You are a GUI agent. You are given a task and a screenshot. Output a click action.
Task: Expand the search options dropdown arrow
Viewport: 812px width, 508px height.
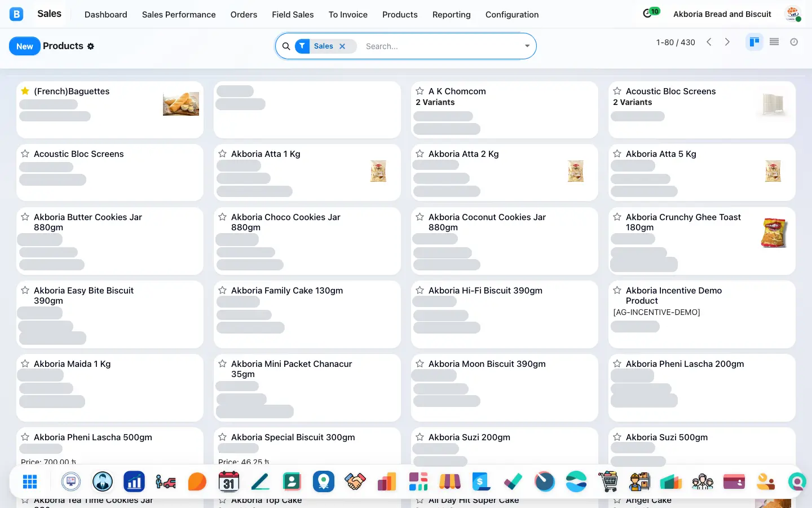tap(527, 46)
